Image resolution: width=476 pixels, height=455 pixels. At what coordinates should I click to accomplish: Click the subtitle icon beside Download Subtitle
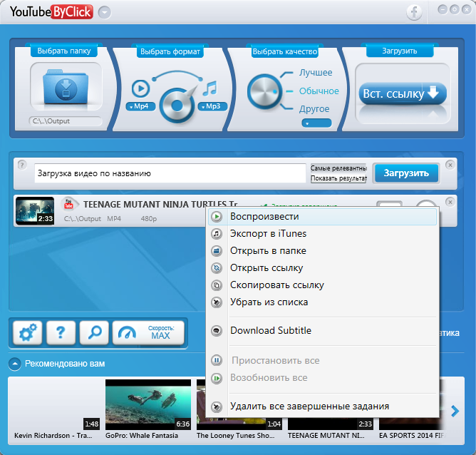(x=217, y=330)
